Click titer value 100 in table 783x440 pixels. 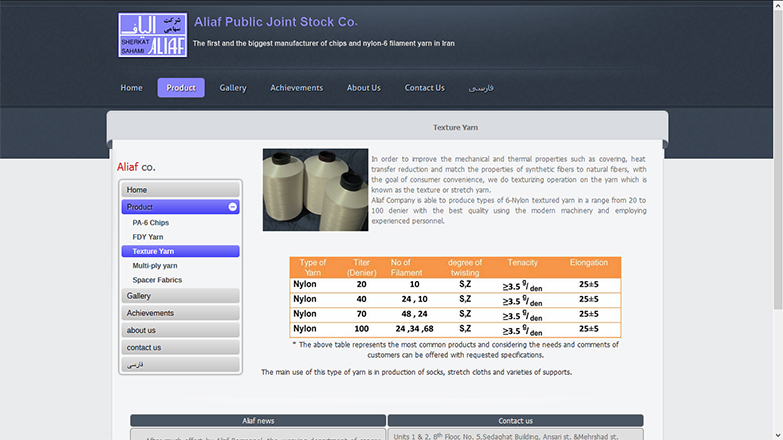tap(362, 329)
